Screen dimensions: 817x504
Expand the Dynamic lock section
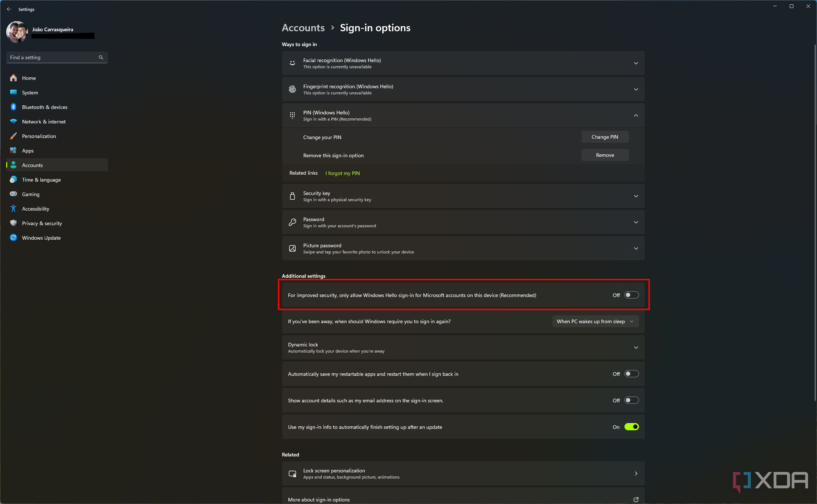pos(463,347)
